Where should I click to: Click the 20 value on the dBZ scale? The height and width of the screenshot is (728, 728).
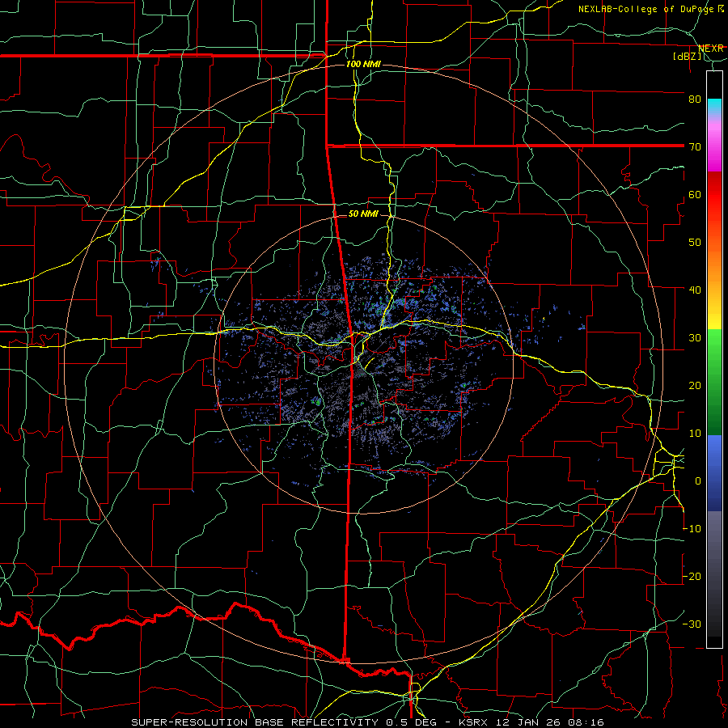pyautogui.click(x=695, y=385)
